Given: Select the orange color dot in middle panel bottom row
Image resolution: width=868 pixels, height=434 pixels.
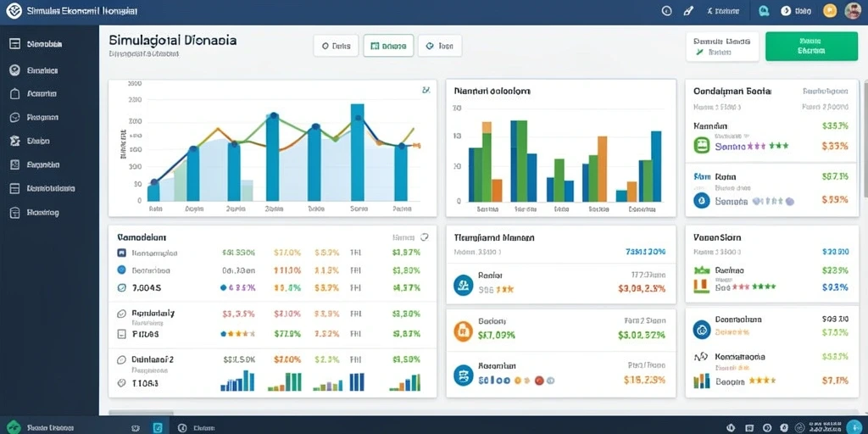Looking at the screenshot, I should point(519,381).
